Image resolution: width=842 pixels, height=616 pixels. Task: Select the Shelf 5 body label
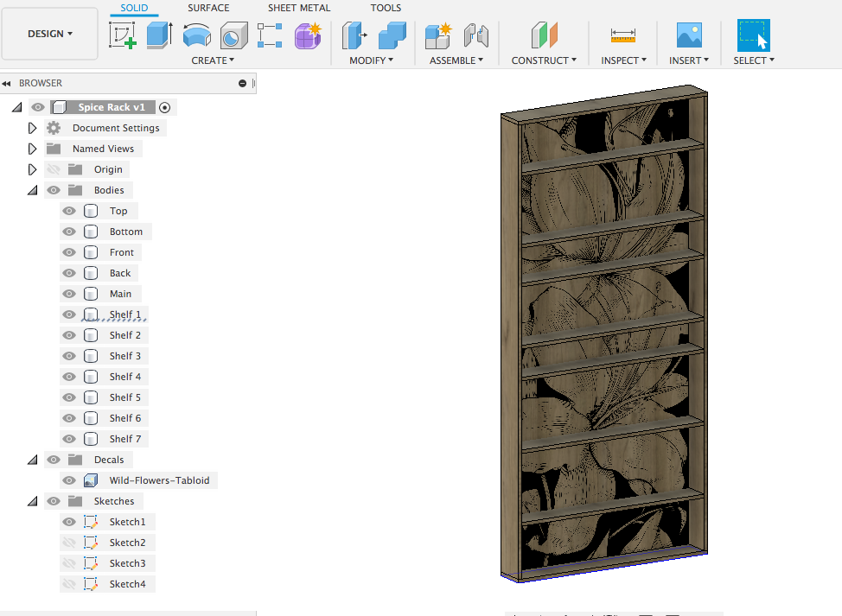point(125,397)
